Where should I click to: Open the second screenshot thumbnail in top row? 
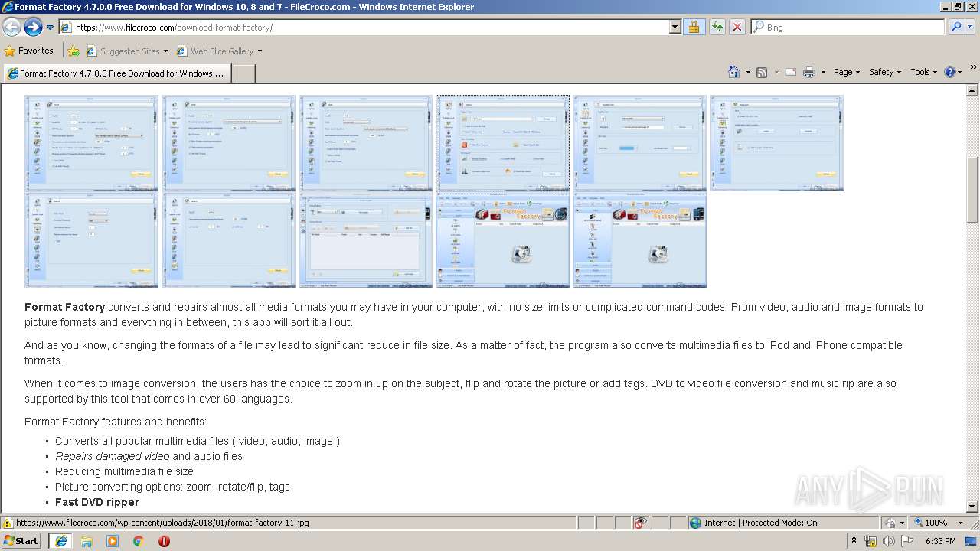[x=228, y=142]
